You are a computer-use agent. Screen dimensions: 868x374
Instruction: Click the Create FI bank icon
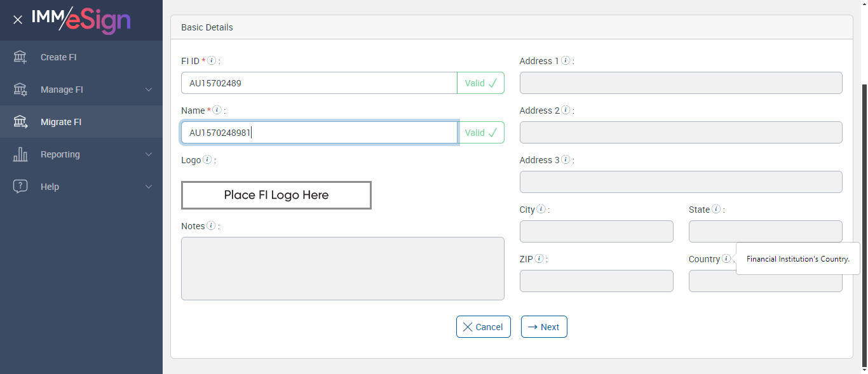pos(20,57)
